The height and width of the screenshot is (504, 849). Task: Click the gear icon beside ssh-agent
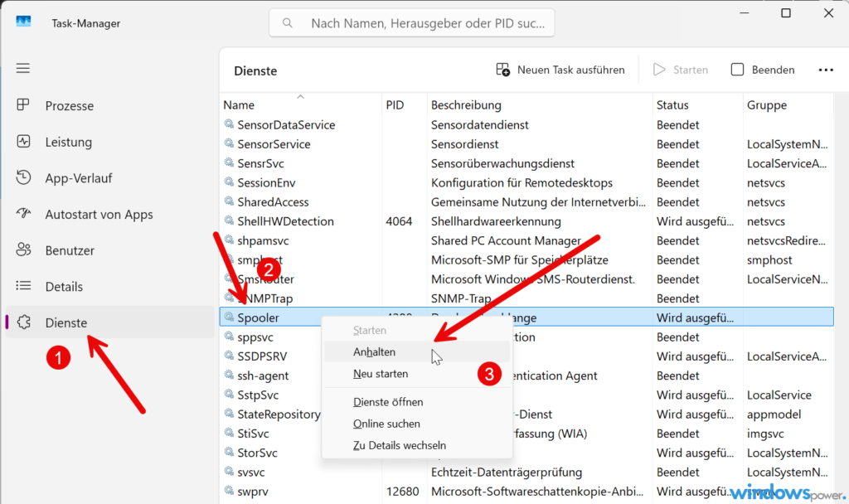[x=229, y=376]
